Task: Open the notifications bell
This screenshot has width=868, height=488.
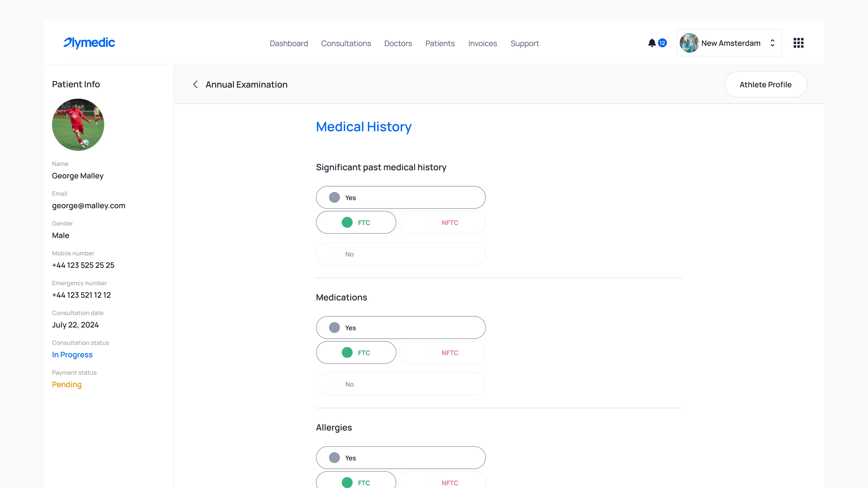Action: point(652,43)
